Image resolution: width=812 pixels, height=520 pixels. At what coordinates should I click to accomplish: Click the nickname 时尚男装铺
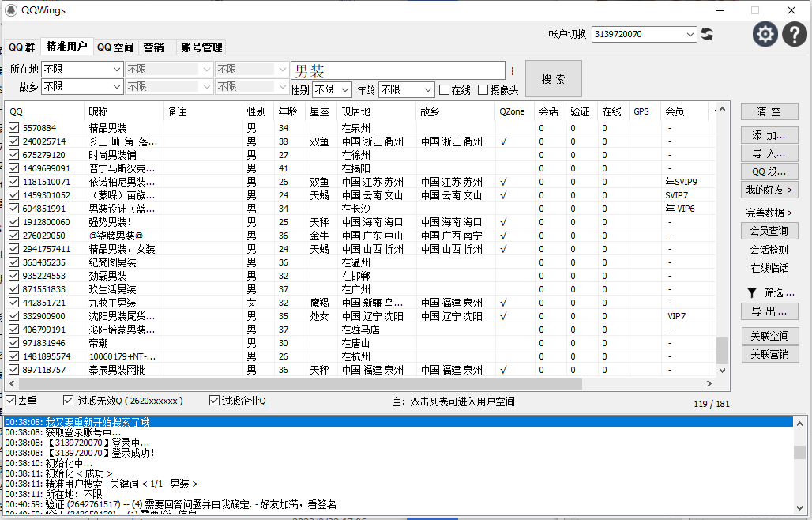pyautogui.click(x=112, y=155)
